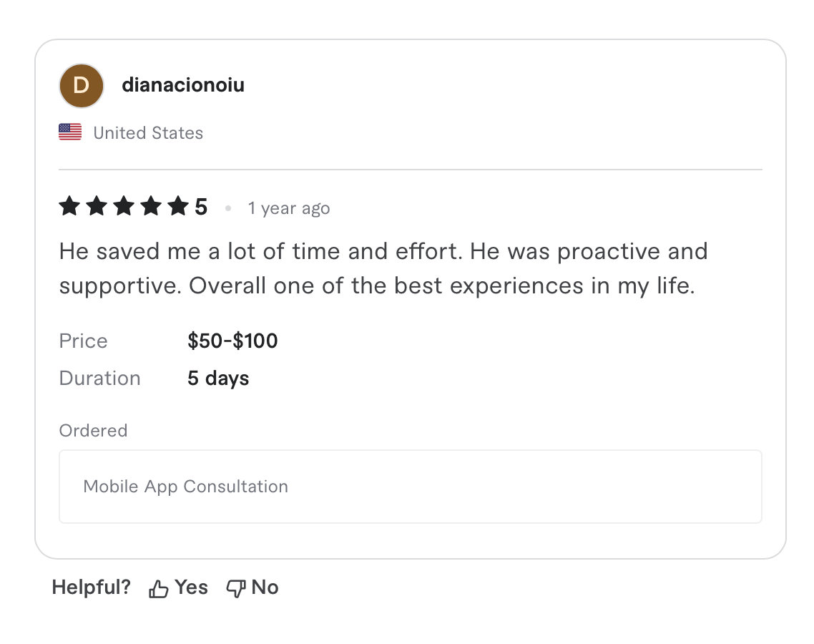Screen dimensions: 814x644
Task: Click the United States flag icon
Action: point(69,132)
